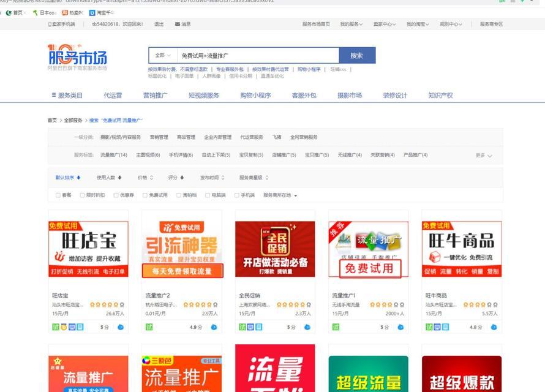Click the mobile badge icon under 旺店宝
The width and height of the screenshot is (545, 392).
coord(80,327)
